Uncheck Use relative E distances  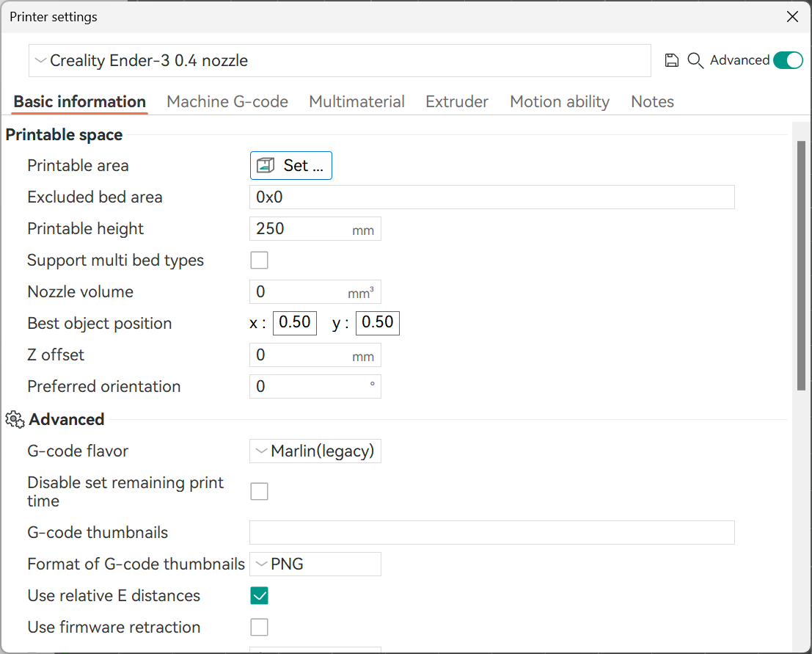(x=259, y=596)
